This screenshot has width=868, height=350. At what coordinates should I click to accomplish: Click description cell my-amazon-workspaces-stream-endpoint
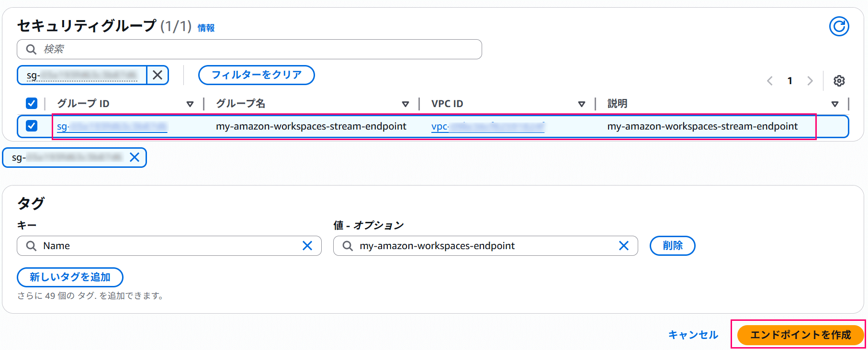point(702,126)
